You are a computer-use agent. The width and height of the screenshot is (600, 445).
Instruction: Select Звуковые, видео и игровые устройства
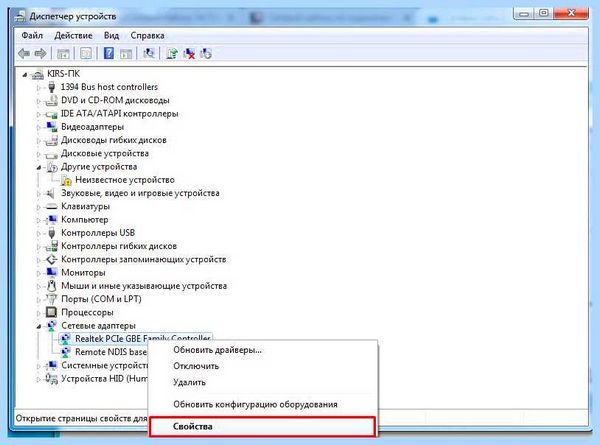(140, 193)
